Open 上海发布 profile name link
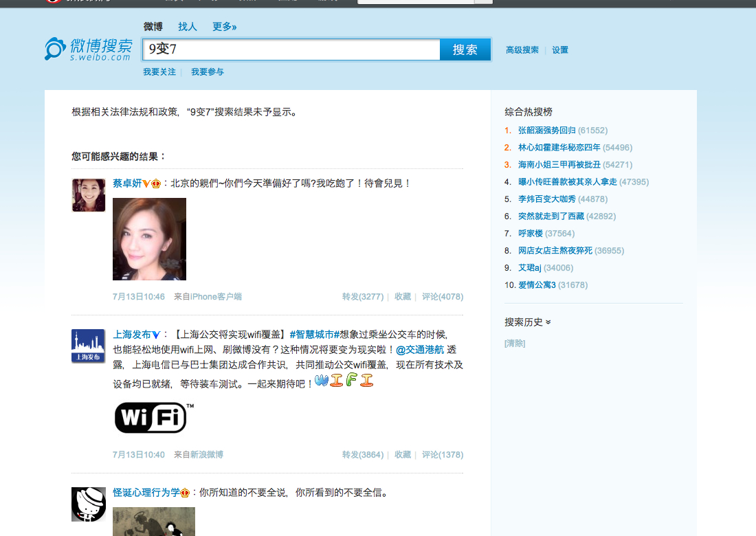The height and width of the screenshot is (536, 756). [132, 335]
